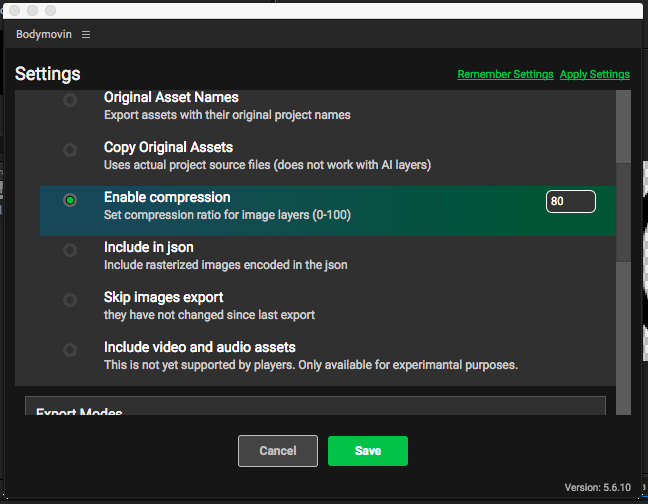Select the Original Asset Names option
This screenshot has width=648, height=504.
click(x=70, y=101)
